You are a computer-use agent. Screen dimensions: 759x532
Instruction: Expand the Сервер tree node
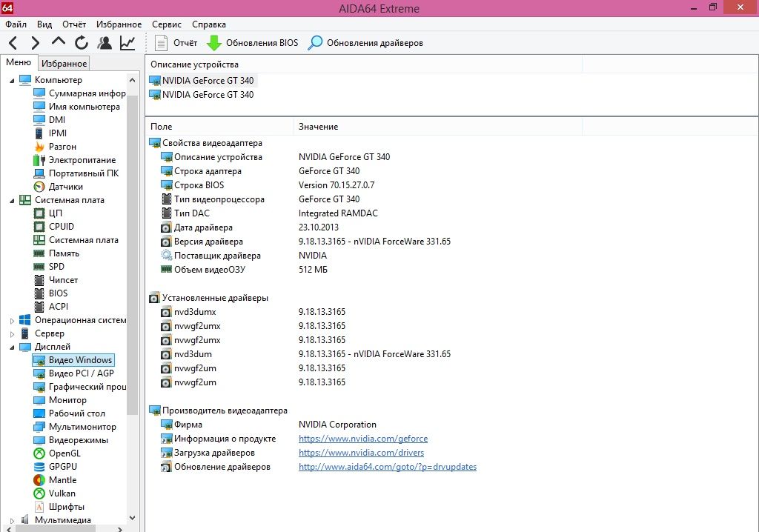pos(12,334)
